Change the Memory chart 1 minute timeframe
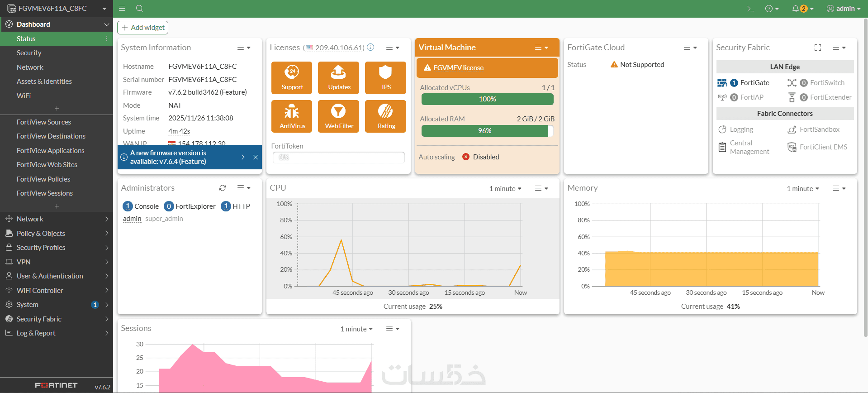Viewport: 868px width, 393px height. pos(803,189)
